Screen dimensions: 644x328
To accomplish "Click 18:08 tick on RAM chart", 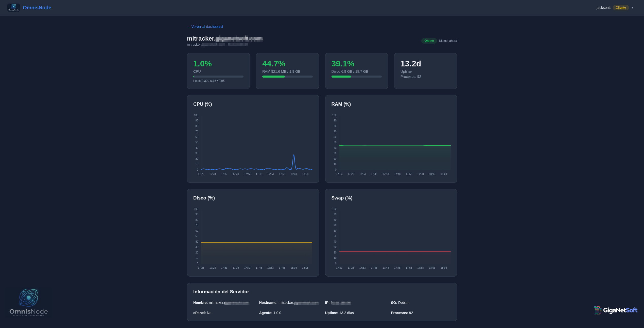I will 444,174.
